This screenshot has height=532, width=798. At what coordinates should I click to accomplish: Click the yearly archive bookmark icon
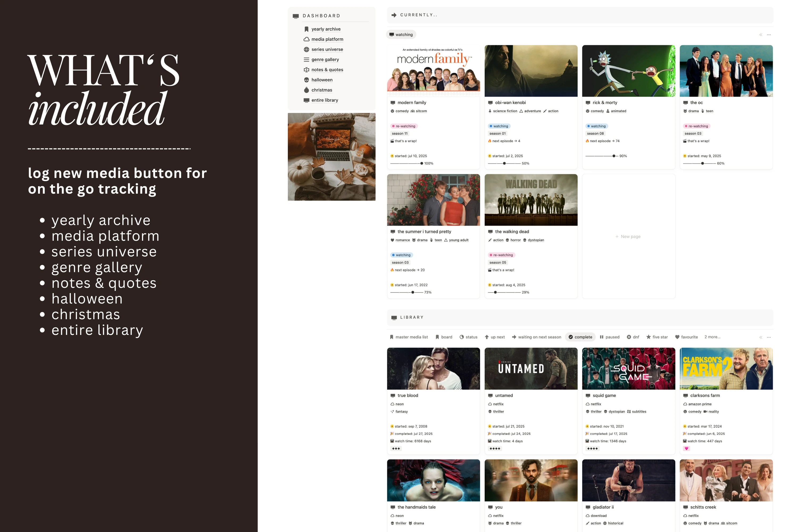coord(306,29)
